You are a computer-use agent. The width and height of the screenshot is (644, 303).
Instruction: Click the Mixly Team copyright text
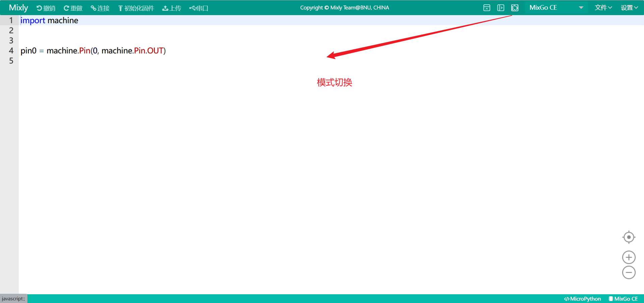pyautogui.click(x=344, y=8)
